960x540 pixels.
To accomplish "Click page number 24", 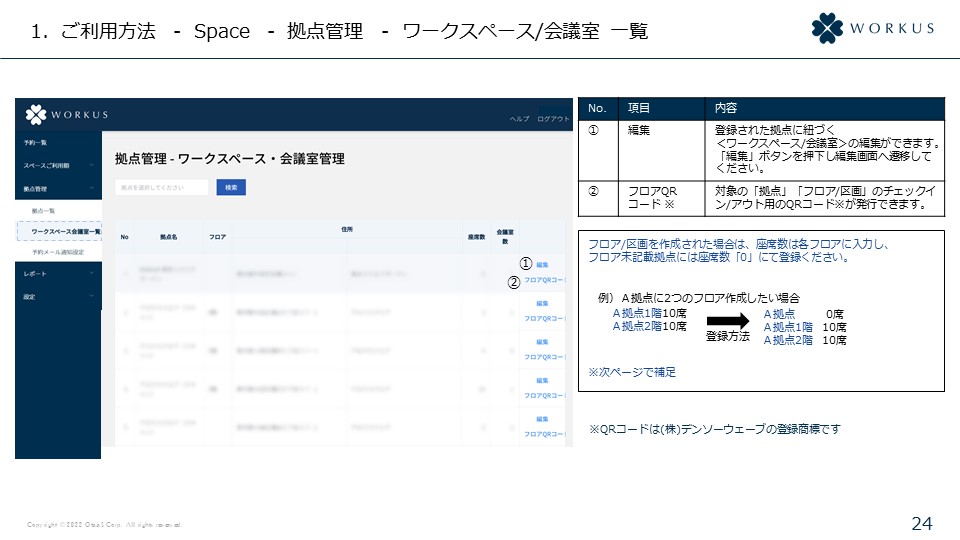I will point(921,523).
